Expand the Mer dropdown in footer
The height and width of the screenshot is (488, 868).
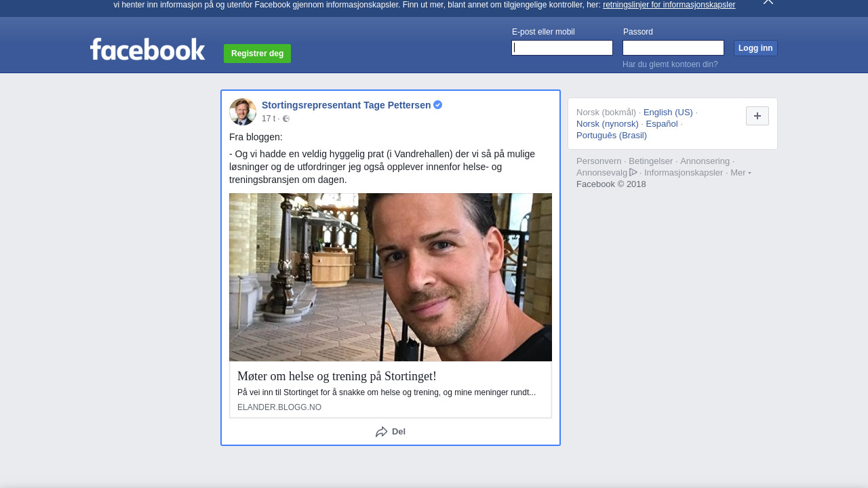click(x=741, y=173)
